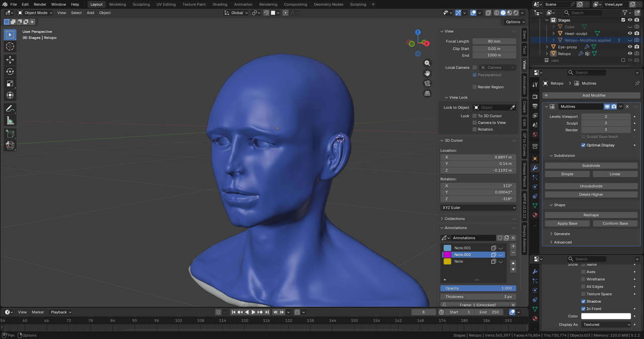Hide Head-sculpt in viewport via eye icon
This screenshot has width=644, height=339.
630,34
